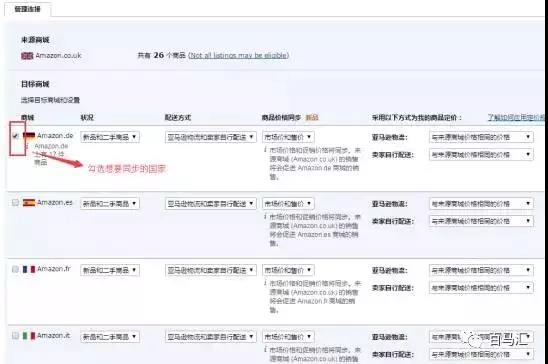Open the fulfillment method dropdown for Amazon.fr
548x364 pixels.
[x=211, y=270]
